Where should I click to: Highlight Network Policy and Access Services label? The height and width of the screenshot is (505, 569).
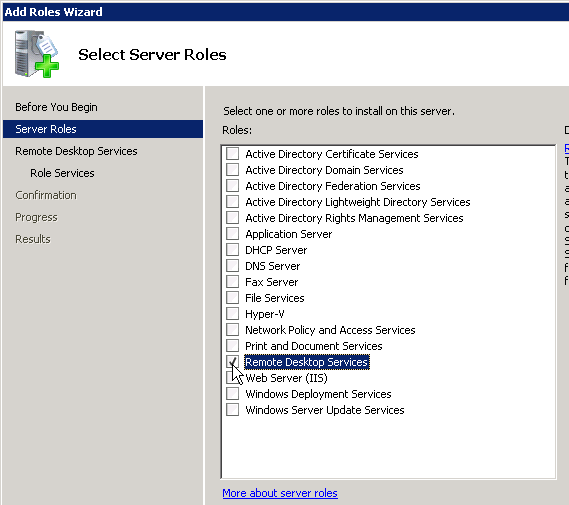pyautogui.click(x=330, y=330)
